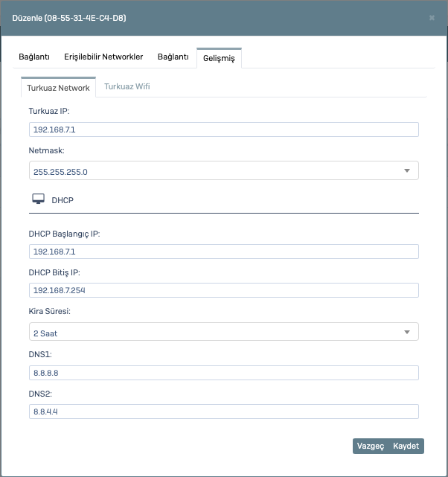Click the 'DHCP Başlangıç IP:' label
The width and height of the screenshot is (448, 477).
click(x=64, y=234)
